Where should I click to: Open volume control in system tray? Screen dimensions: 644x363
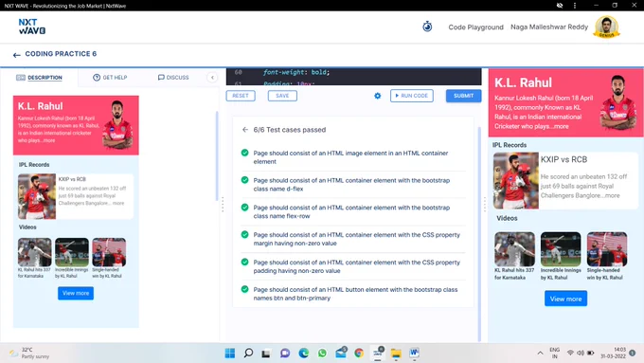pyautogui.click(x=581, y=354)
